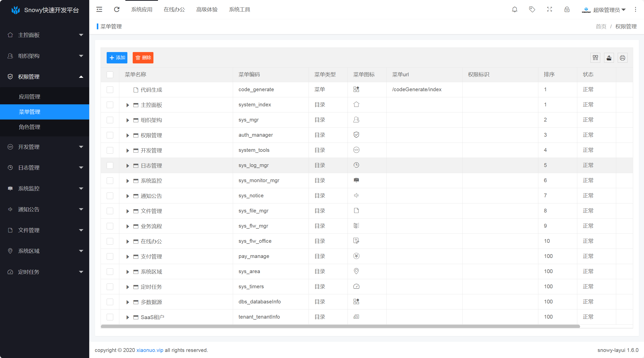Open the xiaonuo.vip footer link
Viewport: 644px width, 358px height.
(x=150, y=350)
